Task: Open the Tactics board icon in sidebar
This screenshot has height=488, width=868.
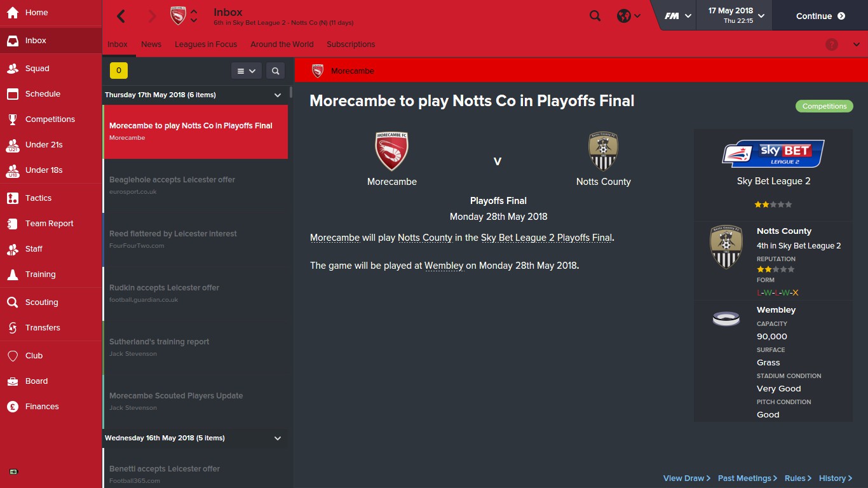Action: (x=13, y=198)
